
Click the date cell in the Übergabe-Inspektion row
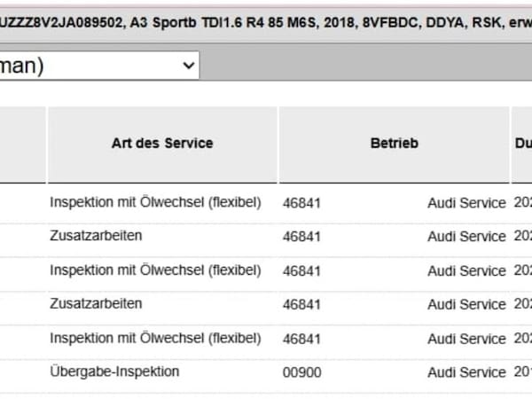click(x=522, y=372)
